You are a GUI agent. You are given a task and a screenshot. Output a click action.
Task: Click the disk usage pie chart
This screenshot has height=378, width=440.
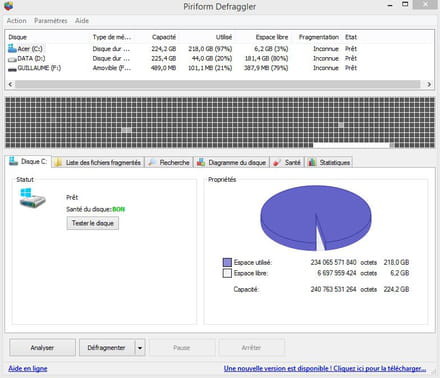[x=316, y=218]
